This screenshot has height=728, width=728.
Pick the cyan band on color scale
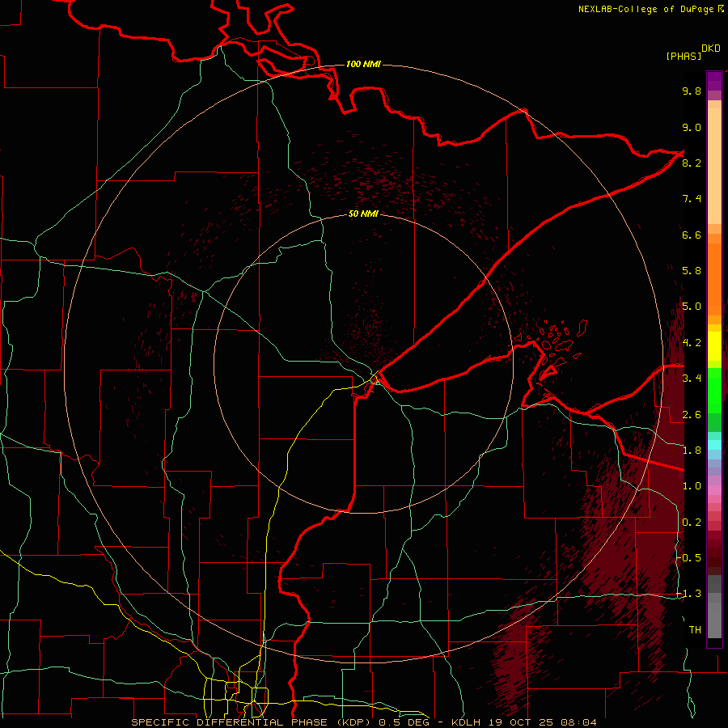pos(714,445)
